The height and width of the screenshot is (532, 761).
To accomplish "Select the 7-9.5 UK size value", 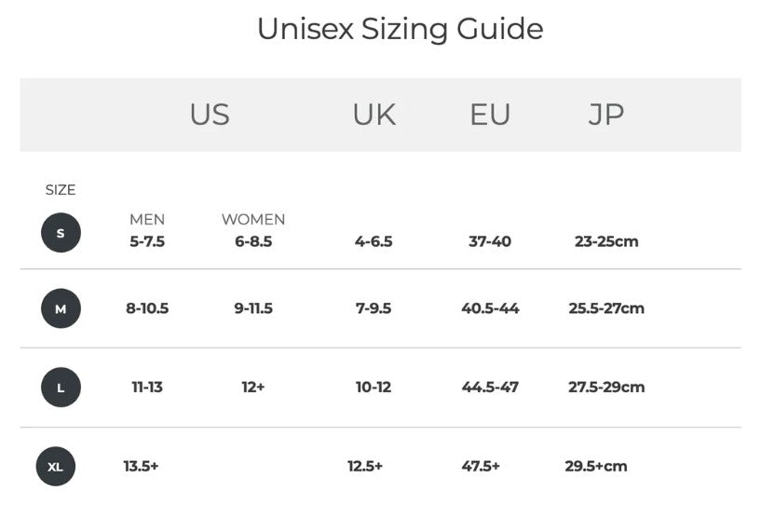I will click(x=374, y=308).
